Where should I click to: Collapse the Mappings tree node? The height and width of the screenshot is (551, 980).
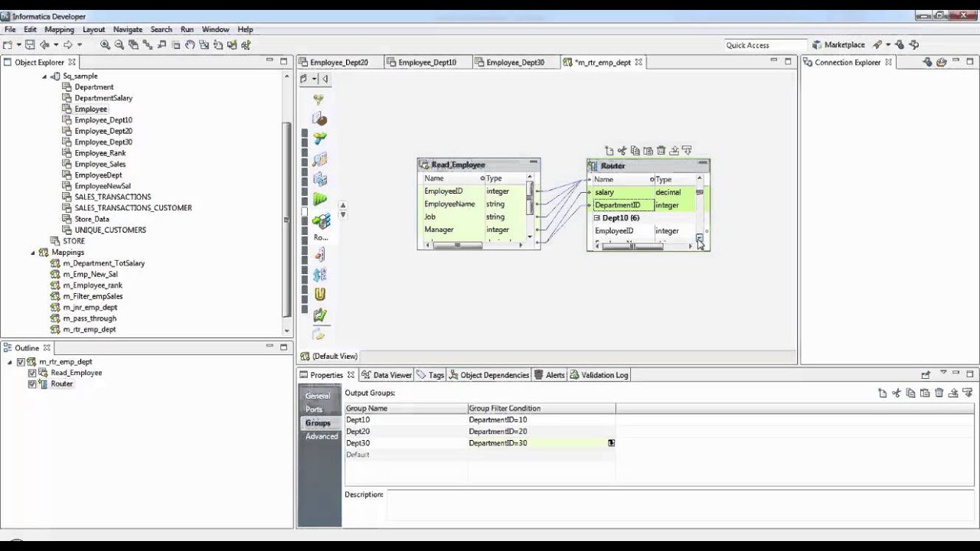click(x=33, y=253)
